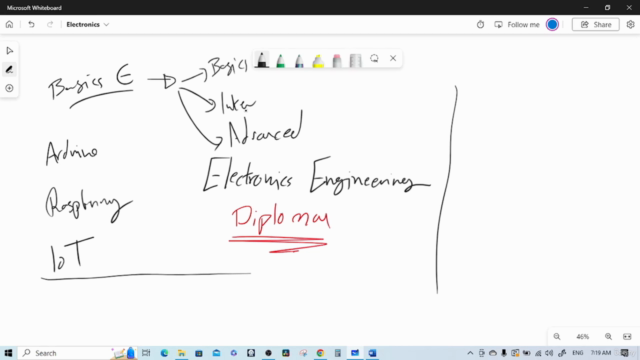Select the lasso select tool
640x360 pixels.
374,59
